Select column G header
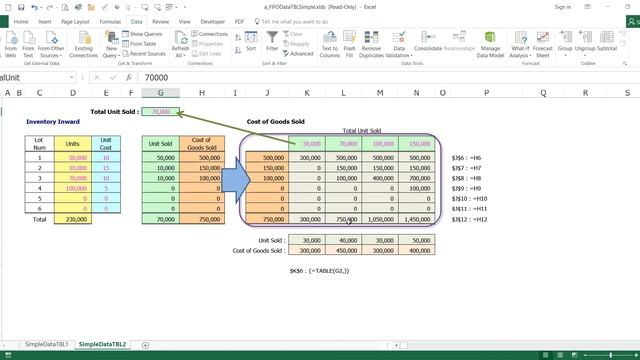Image resolution: width=640 pixels, height=360 pixels. [x=160, y=93]
